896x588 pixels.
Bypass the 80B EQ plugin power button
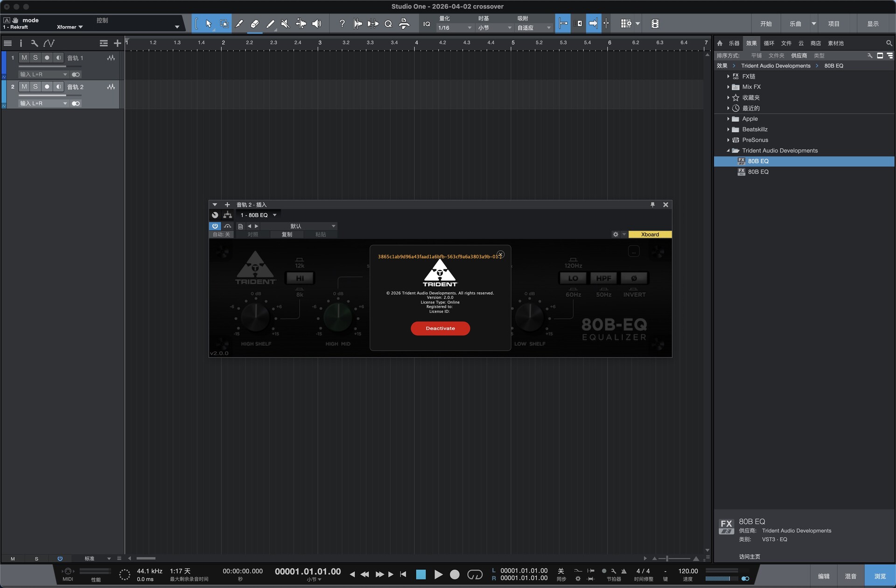[x=215, y=226]
